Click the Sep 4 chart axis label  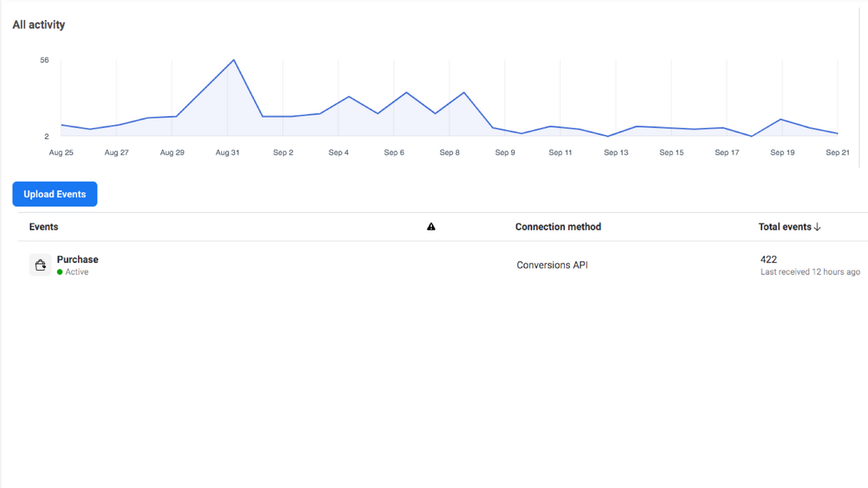point(338,152)
